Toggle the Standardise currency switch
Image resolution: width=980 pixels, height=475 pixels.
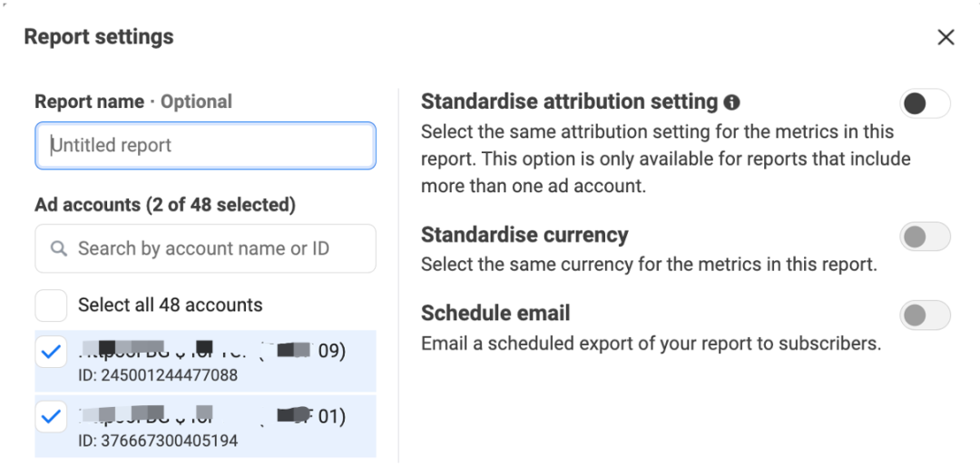(x=924, y=237)
